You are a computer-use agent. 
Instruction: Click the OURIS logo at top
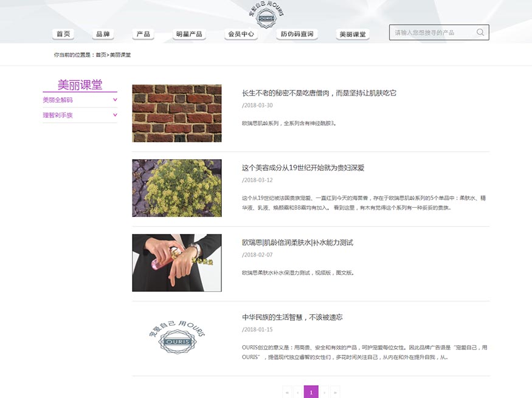point(266,14)
